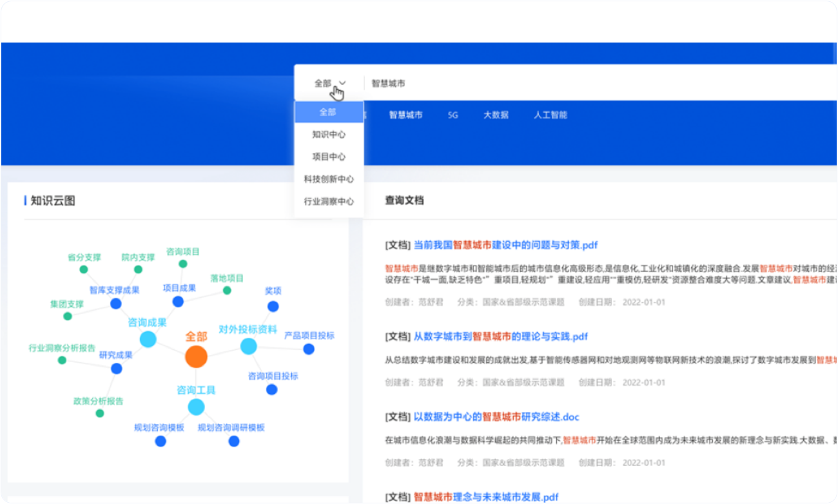Select the 咨询成果 node circle
Image resolution: width=838 pixels, height=504 pixels.
click(x=148, y=339)
